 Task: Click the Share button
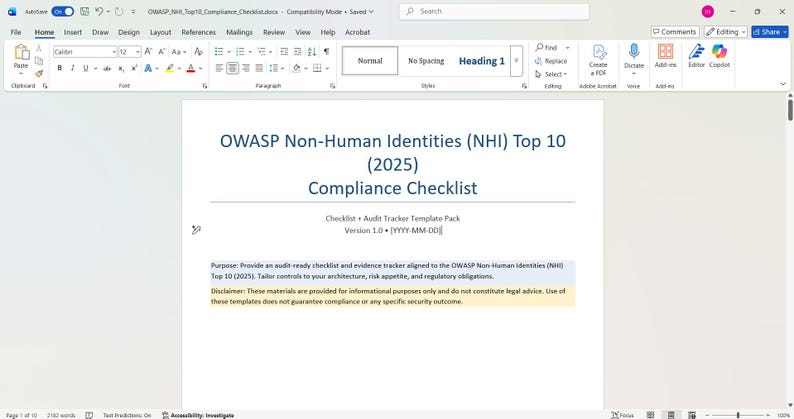[x=770, y=32]
